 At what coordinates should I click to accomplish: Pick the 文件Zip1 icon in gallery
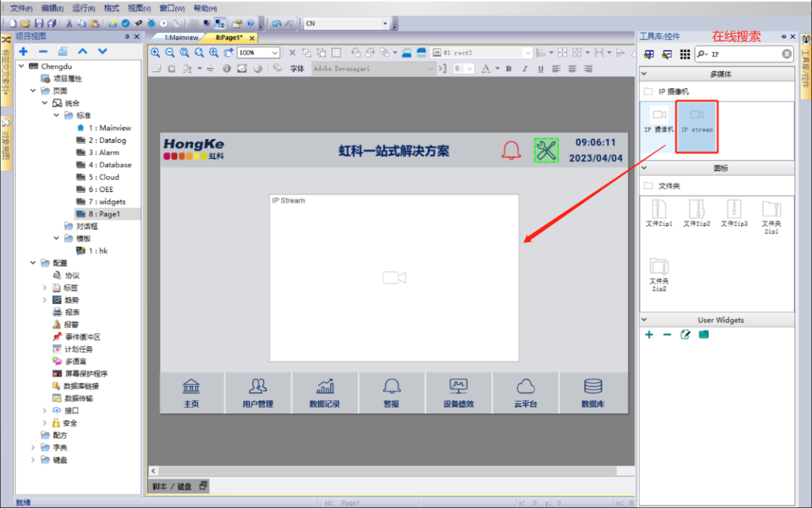click(659, 213)
